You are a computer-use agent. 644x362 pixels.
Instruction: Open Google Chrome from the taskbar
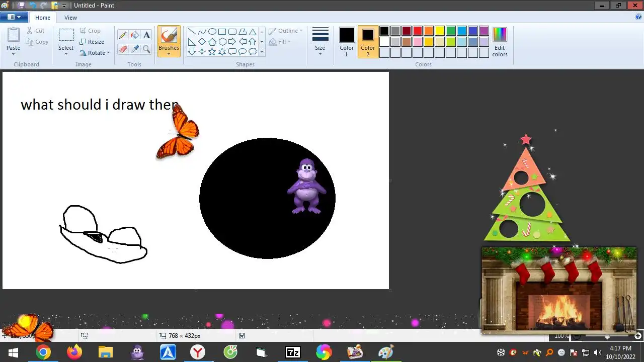(x=43, y=352)
